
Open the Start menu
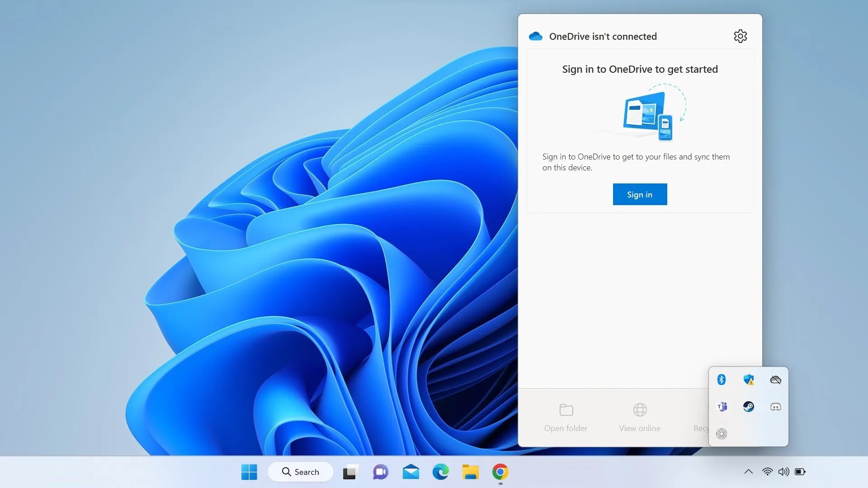tap(249, 471)
